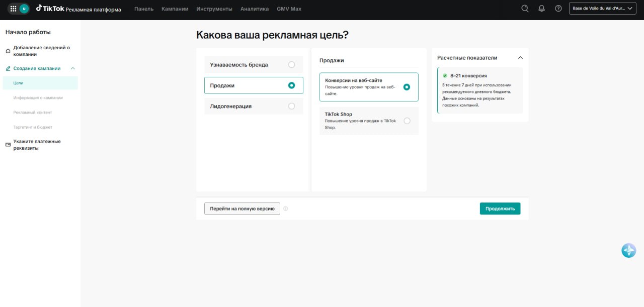Choose the Конверсии на веб-сайте radio option

pyautogui.click(x=407, y=87)
